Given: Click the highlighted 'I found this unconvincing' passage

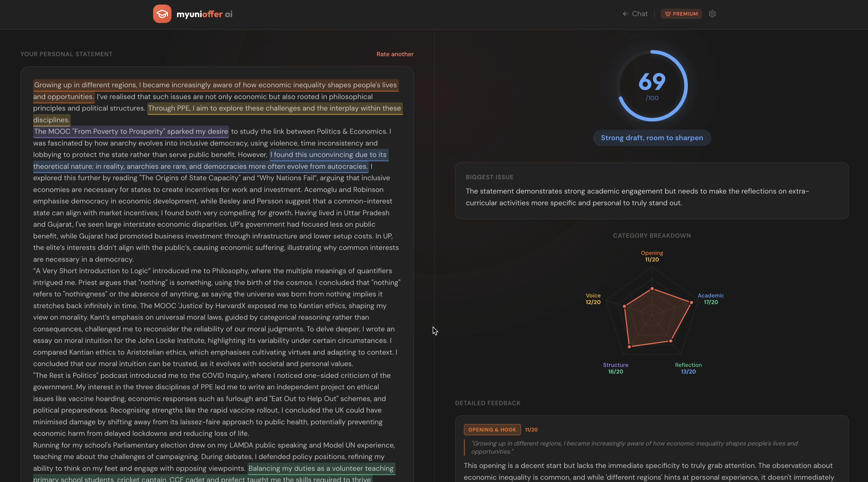Looking at the screenshot, I should (210, 160).
